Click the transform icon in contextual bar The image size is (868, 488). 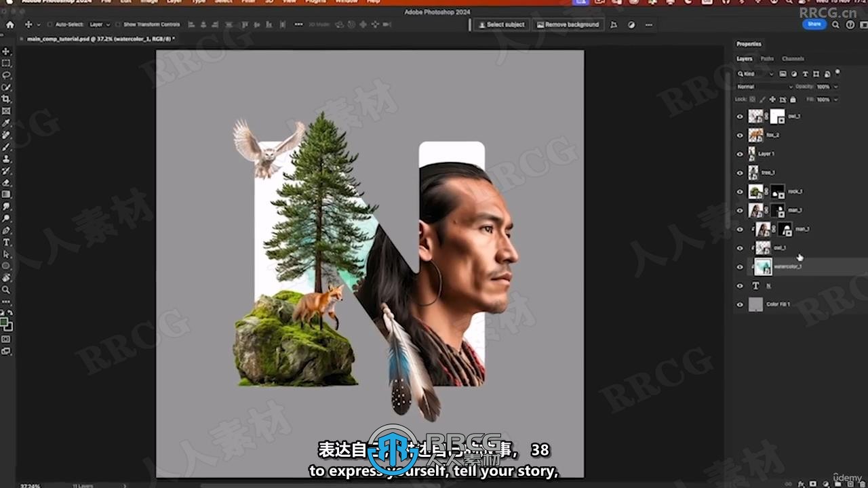(x=614, y=24)
